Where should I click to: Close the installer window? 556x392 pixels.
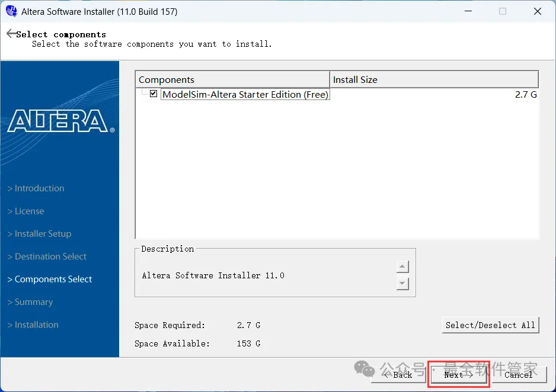(538, 11)
